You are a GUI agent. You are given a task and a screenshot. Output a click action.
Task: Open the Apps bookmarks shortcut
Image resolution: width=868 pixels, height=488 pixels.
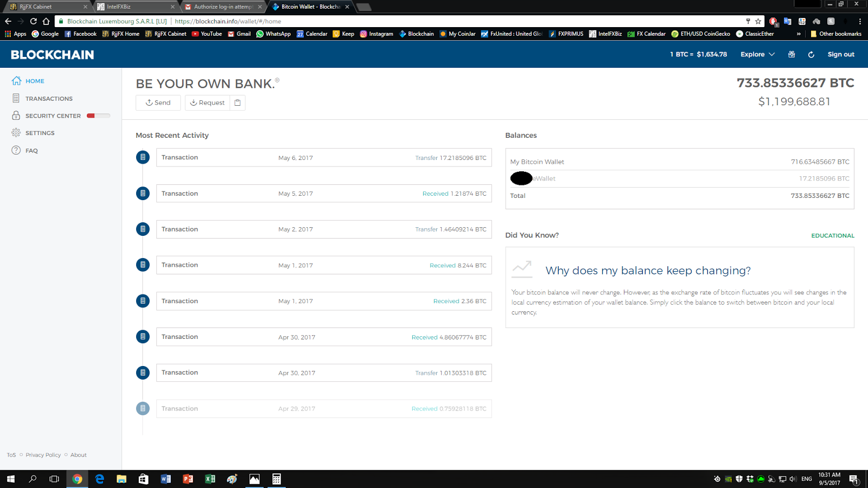pyautogui.click(x=15, y=34)
